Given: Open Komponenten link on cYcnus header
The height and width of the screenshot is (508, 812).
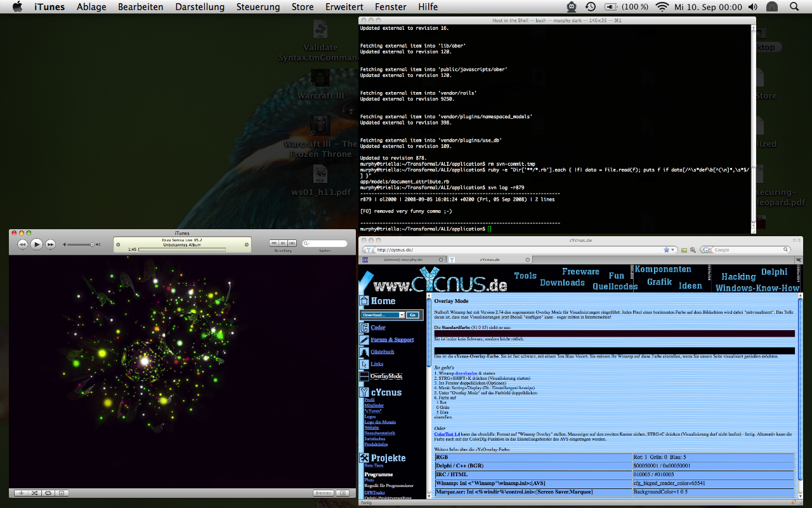Looking at the screenshot, I should [664, 269].
